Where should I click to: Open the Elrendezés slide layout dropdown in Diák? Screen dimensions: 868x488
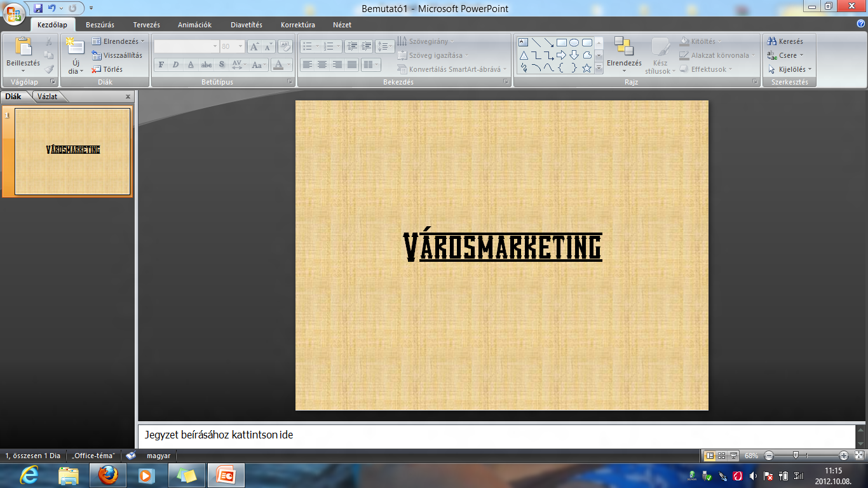pyautogui.click(x=118, y=41)
